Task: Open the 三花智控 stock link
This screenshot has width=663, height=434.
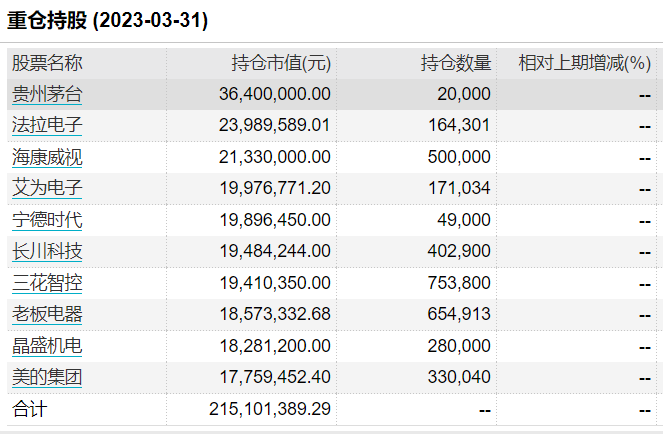Action: [x=47, y=283]
